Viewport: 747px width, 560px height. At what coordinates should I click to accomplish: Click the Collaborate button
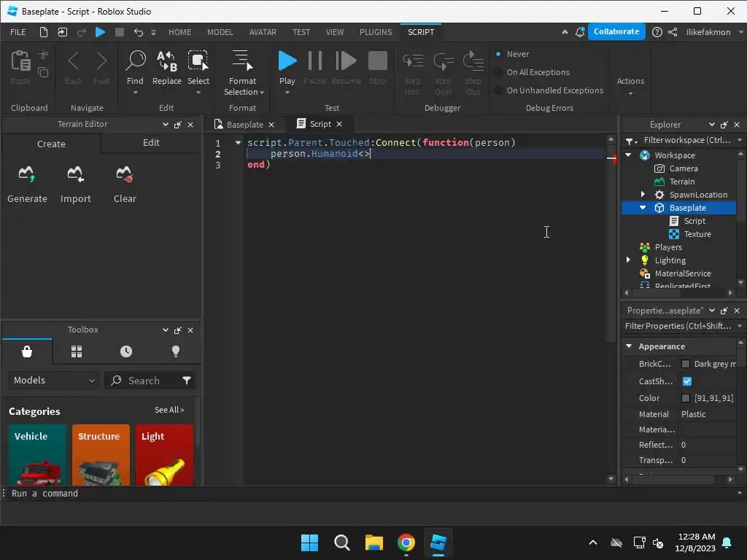(616, 31)
